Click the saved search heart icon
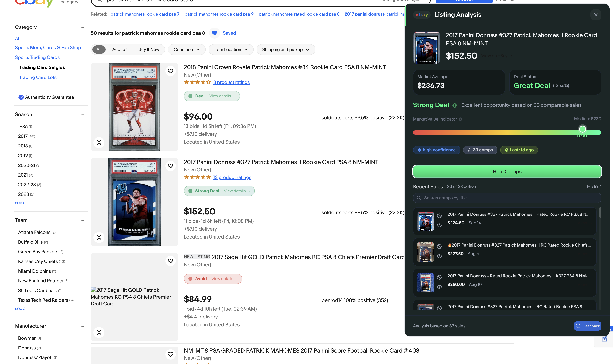The height and width of the screenshot is (364, 613). pyautogui.click(x=214, y=33)
